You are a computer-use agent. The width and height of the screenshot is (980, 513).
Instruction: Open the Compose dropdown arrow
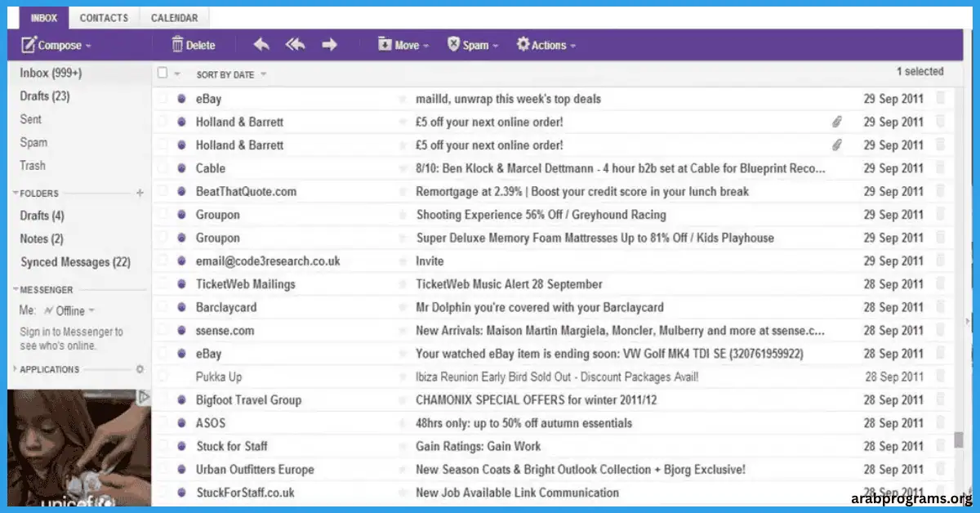[x=88, y=47]
